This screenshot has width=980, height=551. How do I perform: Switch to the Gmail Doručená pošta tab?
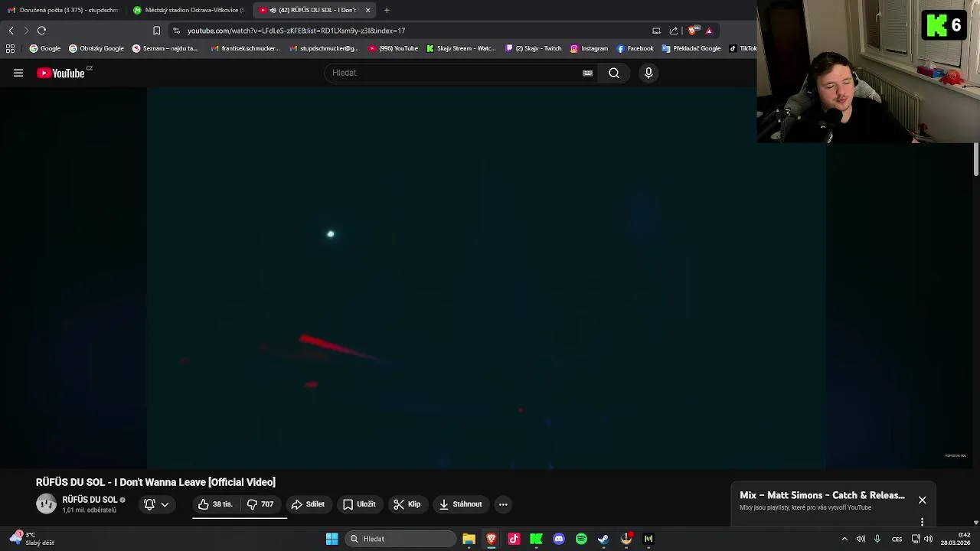point(63,10)
